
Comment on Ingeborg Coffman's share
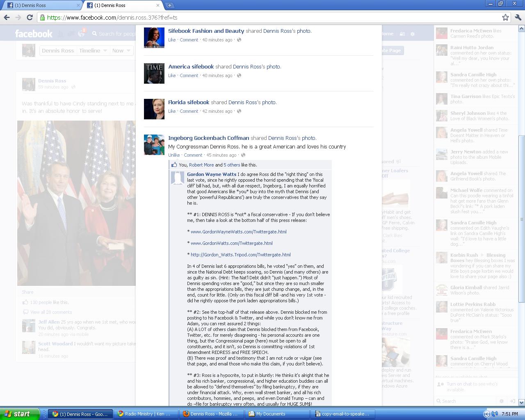point(193,155)
